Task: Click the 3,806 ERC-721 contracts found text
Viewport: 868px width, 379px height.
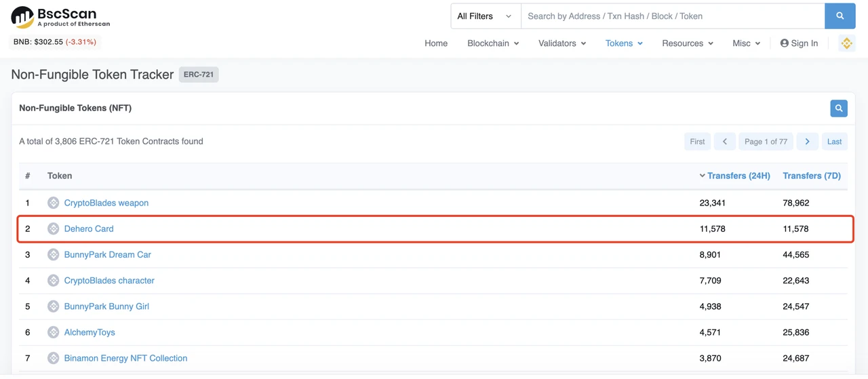Action: pyautogui.click(x=111, y=142)
